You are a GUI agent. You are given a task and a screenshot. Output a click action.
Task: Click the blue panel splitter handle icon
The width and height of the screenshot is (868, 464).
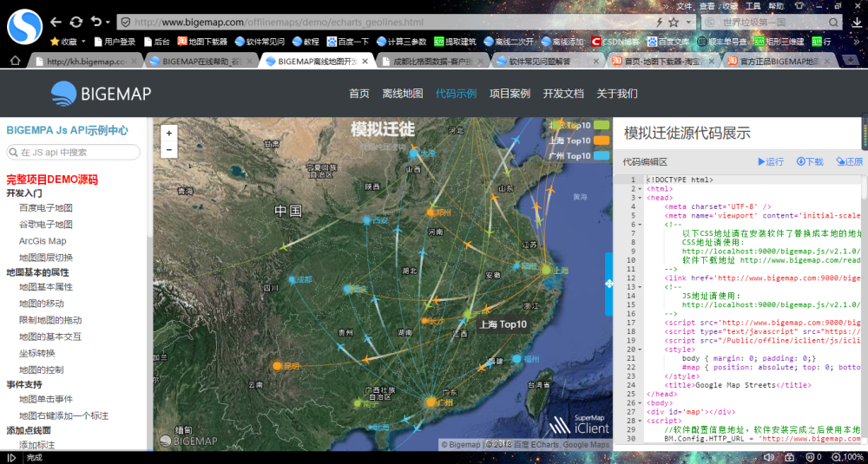point(609,284)
